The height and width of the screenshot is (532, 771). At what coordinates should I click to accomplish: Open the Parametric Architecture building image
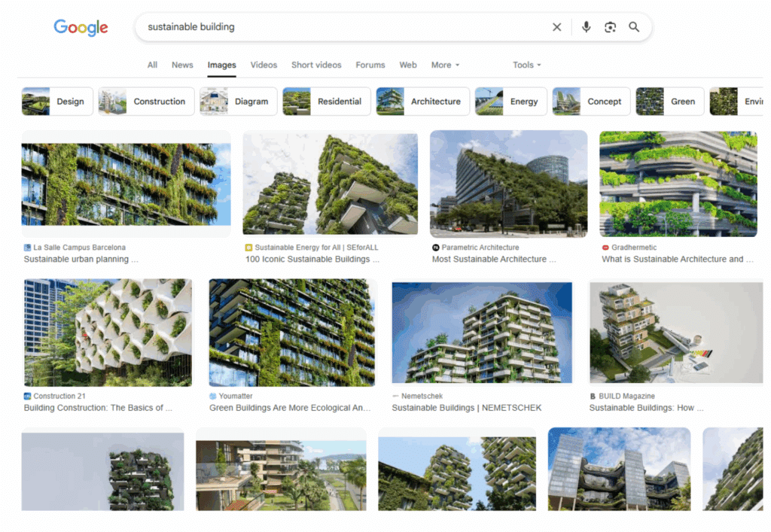click(508, 184)
